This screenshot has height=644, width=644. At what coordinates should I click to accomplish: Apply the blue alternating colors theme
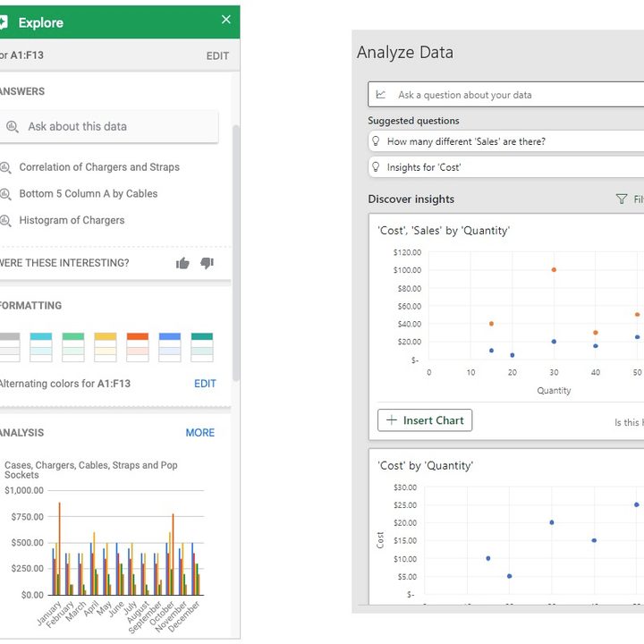click(170, 347)
